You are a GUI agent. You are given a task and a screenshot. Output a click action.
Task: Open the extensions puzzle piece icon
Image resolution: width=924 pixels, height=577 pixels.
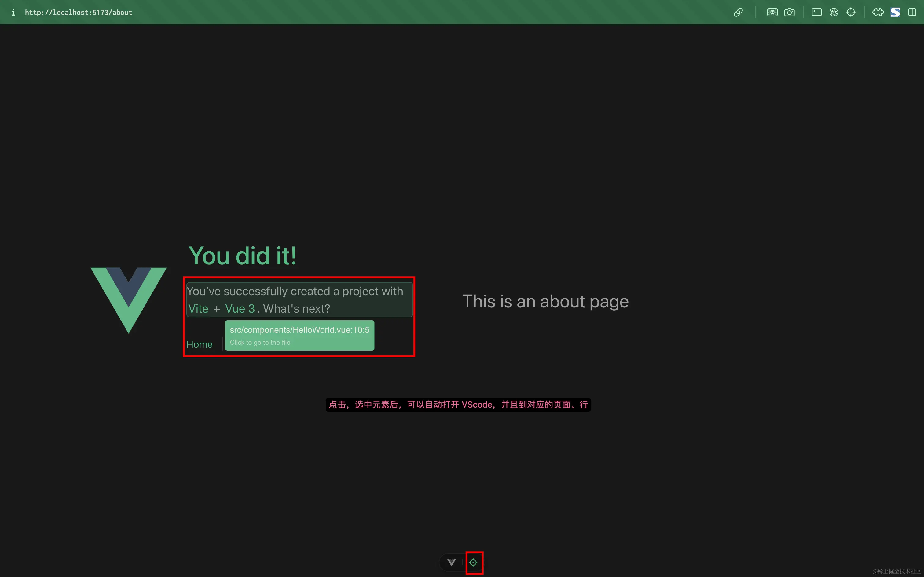click(878, 12)
